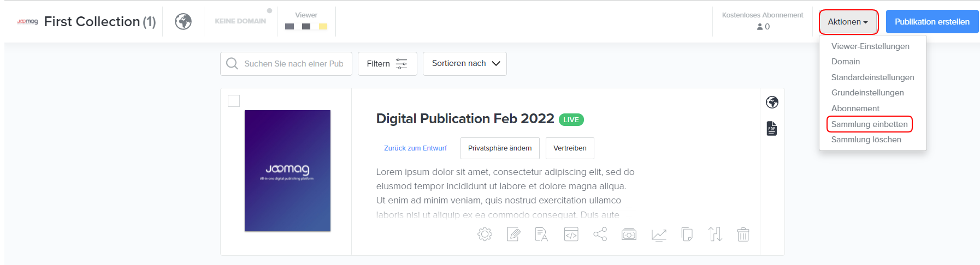The height and width of the screenshot is (265, 980).
Task: Open the Filtern options
Action: pyautogui.click(x=387, y=64)
